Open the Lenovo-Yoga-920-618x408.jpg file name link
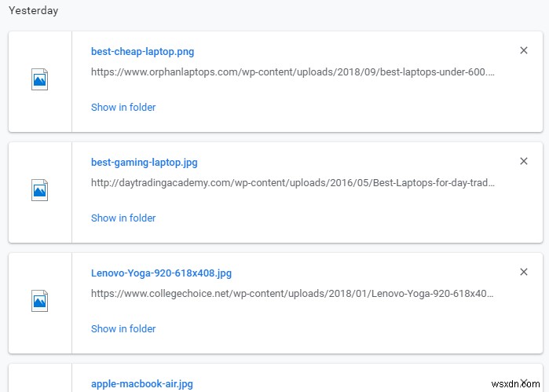Viewport: 549px width, 392px height. tap(161, 273)
